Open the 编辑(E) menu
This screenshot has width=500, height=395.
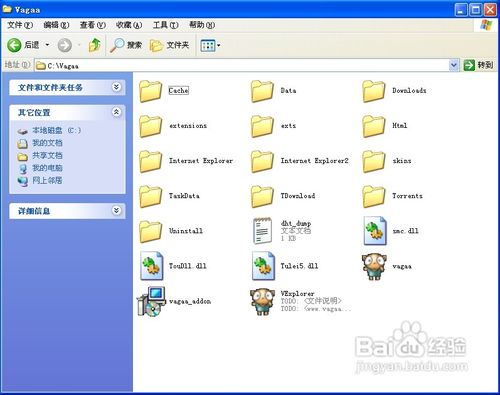point(56,25)
